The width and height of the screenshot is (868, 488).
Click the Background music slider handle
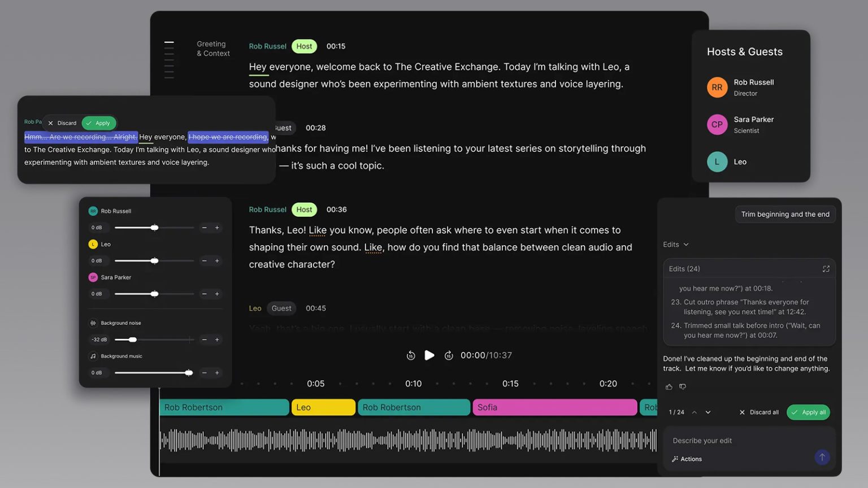189,373
